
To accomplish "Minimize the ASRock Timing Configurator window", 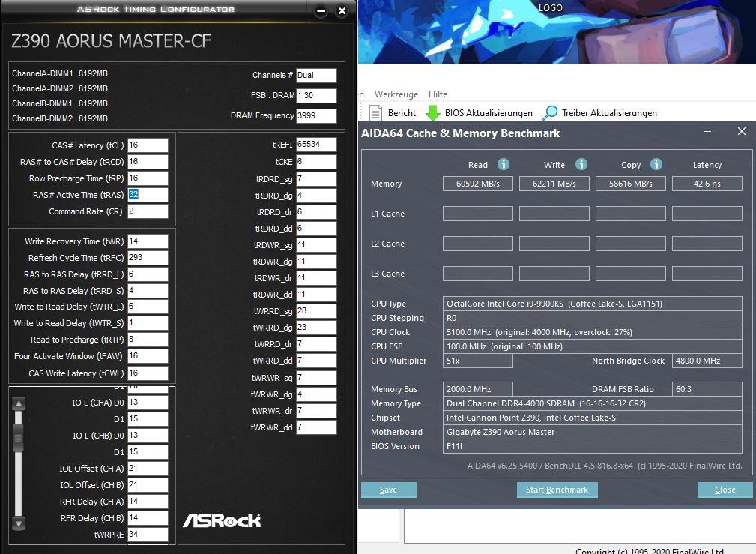I will coord(321,11).
